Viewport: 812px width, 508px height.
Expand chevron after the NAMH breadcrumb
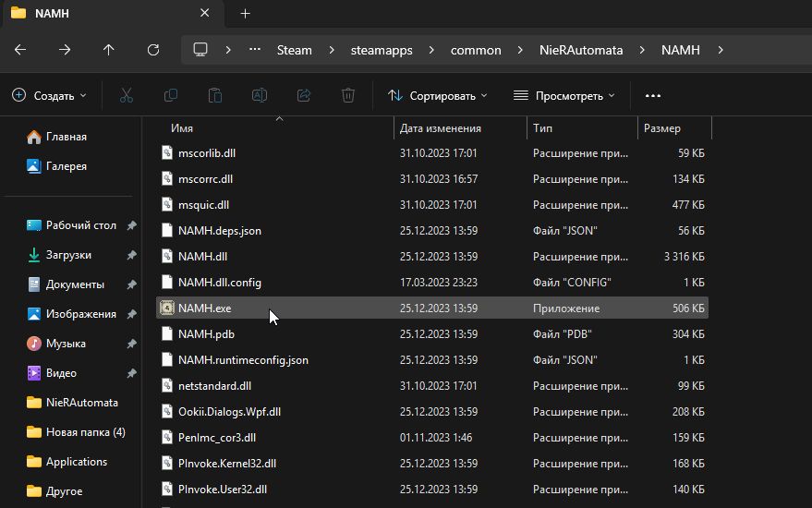point(721,50)
